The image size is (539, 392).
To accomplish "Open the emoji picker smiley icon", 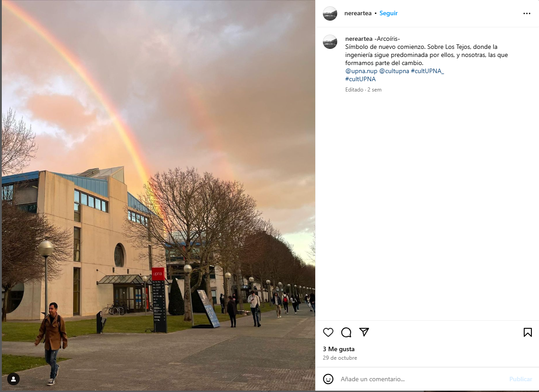I will pos(328,379).
